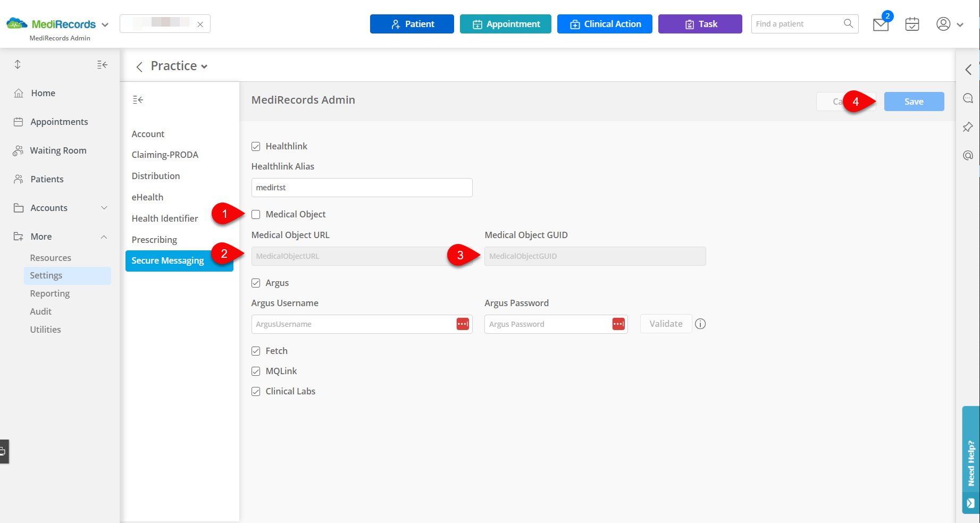The image size is (980, 523).
Task: Click the MediRecords cloud logo
Action: [x=16, y=23]
